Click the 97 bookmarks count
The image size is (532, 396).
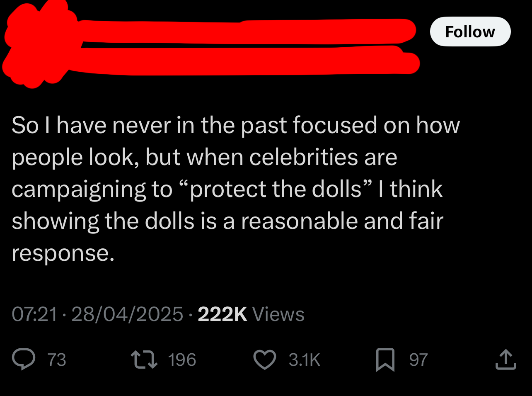pyautogui.click(x=418, y=360)
